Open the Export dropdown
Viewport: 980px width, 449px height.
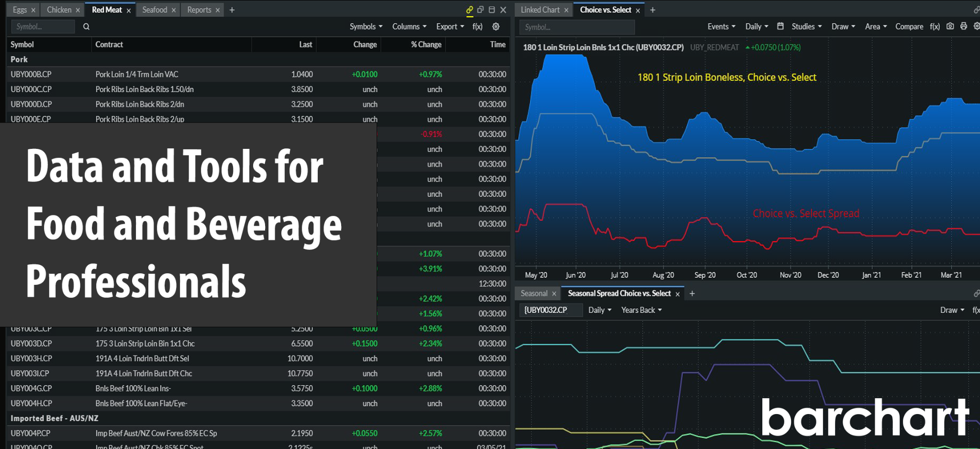tap(450, 27)
